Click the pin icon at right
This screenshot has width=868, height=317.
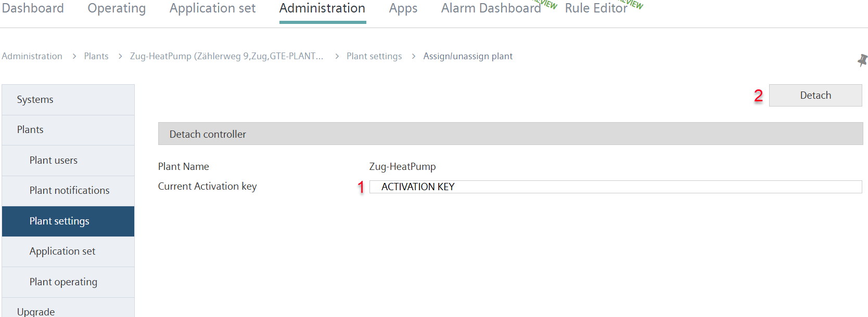point(862,60)
